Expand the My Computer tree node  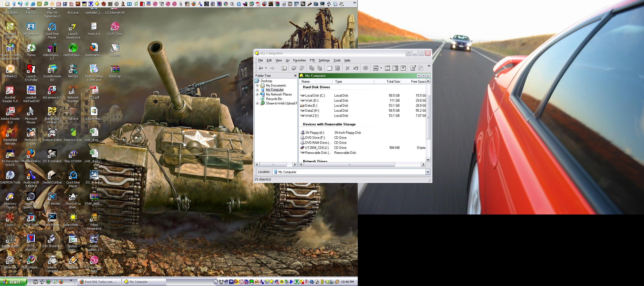click(257, 90)
